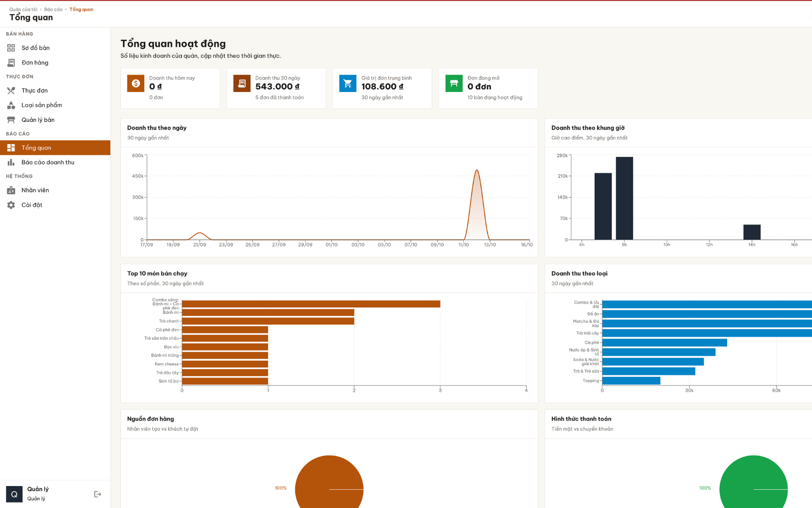Navigate to Quản lý bàn
Viewport: 812px width, 508px height.
tap(55, 120)
